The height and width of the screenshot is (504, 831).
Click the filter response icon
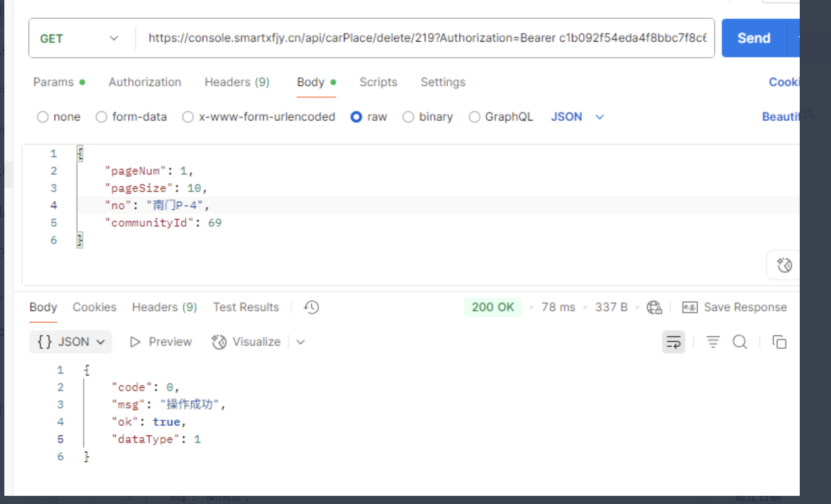click(713, 342)
